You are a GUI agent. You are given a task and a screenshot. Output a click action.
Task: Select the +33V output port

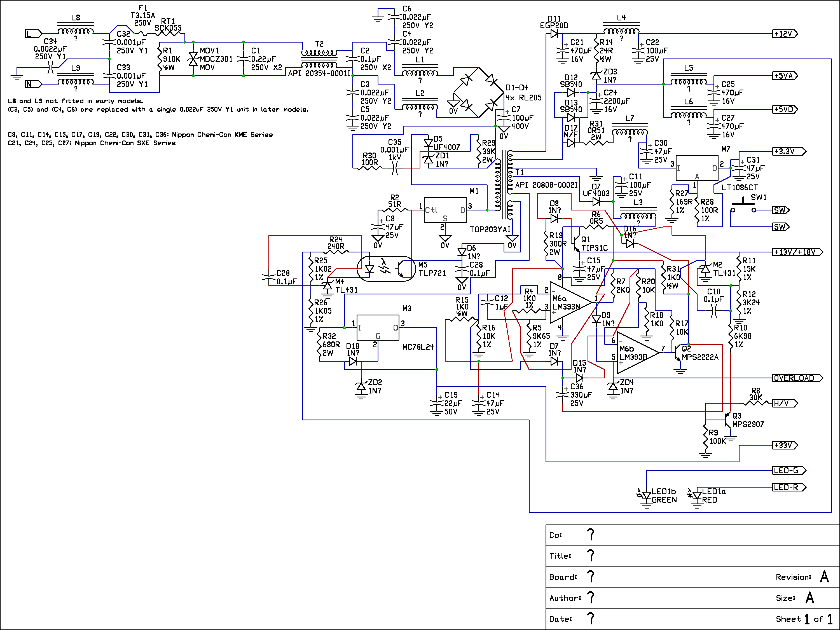click(785, 445)
